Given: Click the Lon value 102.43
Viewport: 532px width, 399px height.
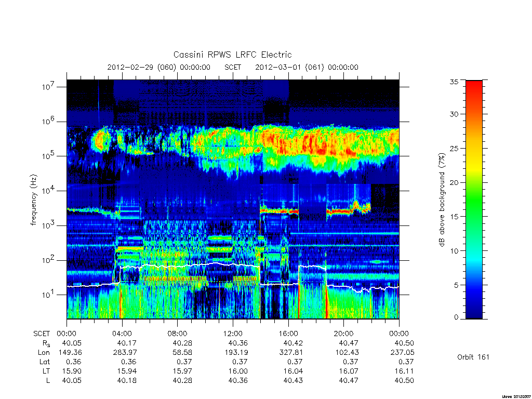Looking at the screenshot, I should tap(347, 353).
